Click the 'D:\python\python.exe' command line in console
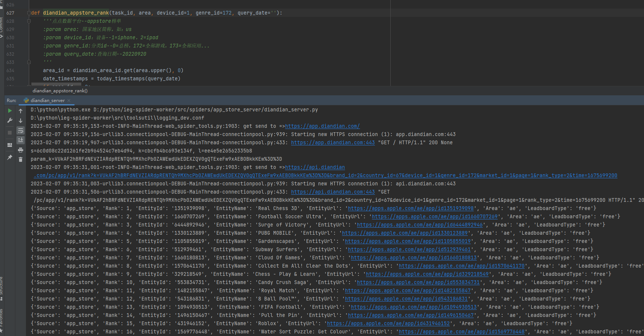Image resolution: width=644 pixels, height=336 pixels. [x=174, y=110]
